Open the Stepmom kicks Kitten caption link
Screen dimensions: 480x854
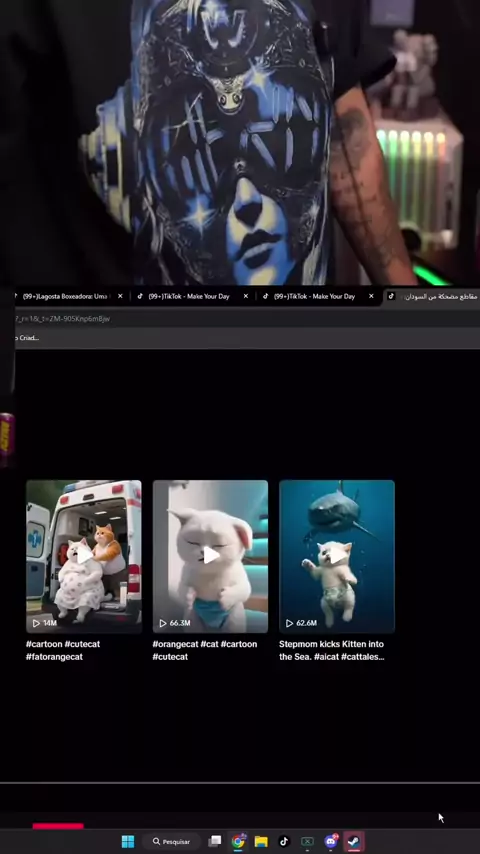pos(332,650)
